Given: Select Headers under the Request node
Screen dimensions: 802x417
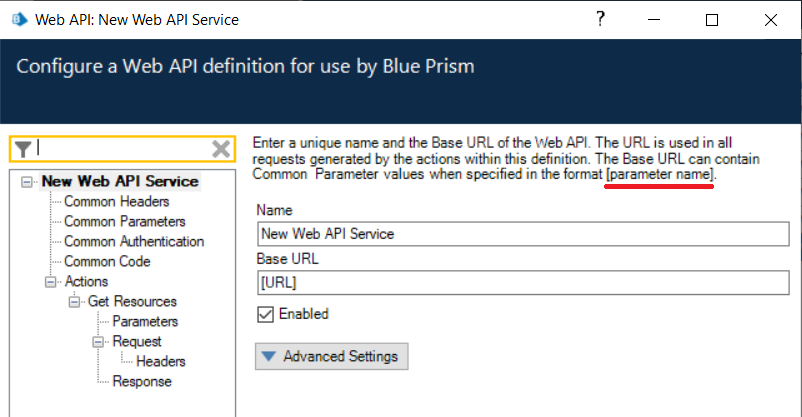Looking at the screenshot, I should 160,362.
